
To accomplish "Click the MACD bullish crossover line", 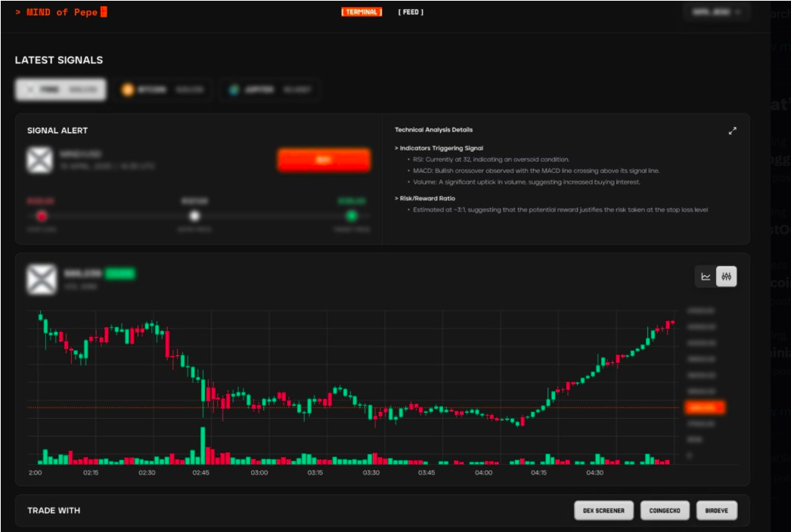I will click(536, 171).
